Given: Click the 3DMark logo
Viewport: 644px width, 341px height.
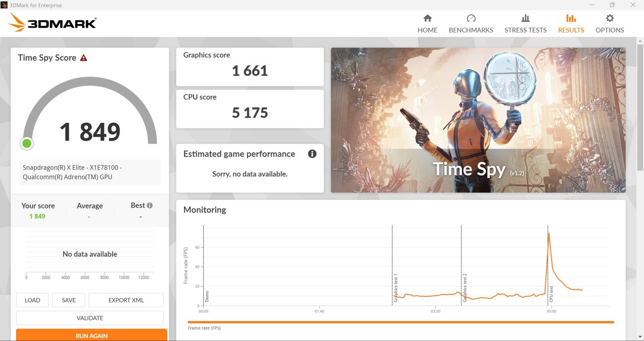Looking at the screenshot, I should point(52,22).
